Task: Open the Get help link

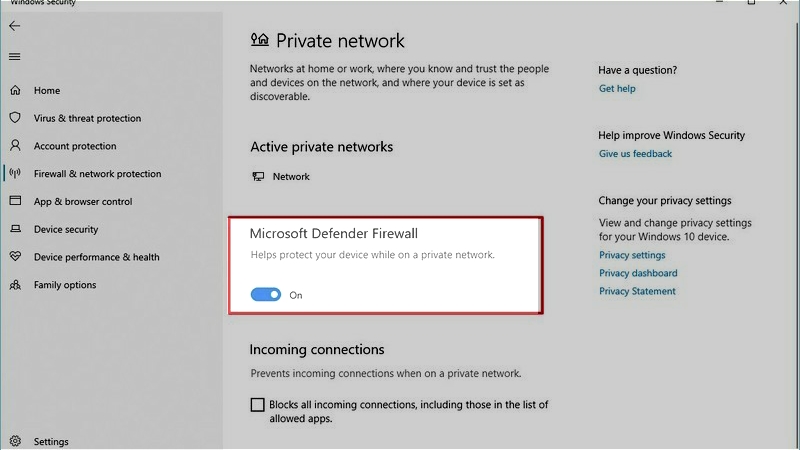Action: coord(617,89)
